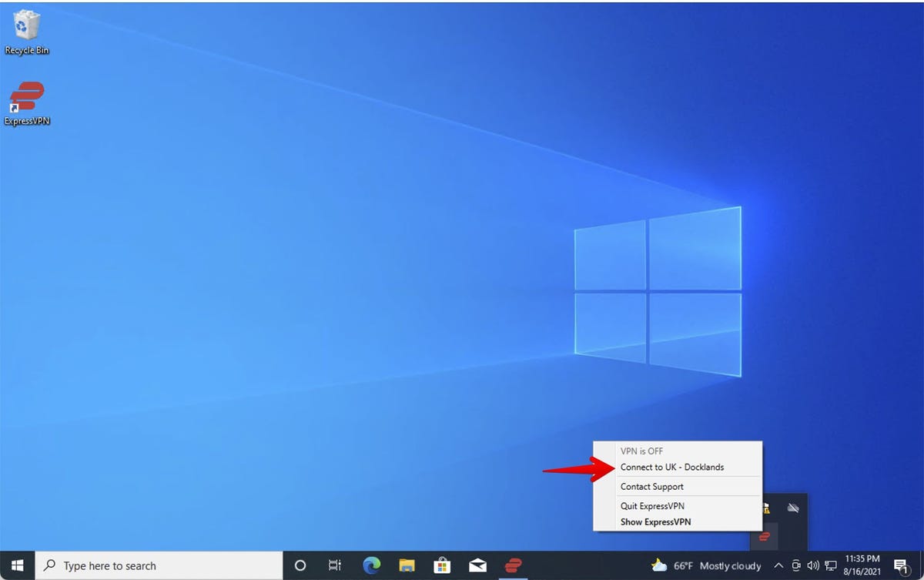Screen dimensions: 924x580
Task: Open the Action Center notifications icon
Action: (x=901, y=566)
